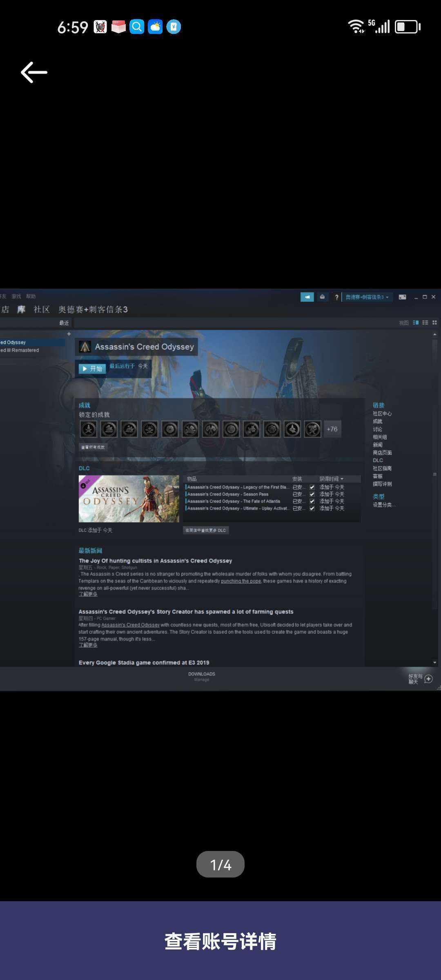The height and width of the screenshot is (980, 441).
Task: Click the second locked achievement icon
Action: pyautogui.click(x=109, y=429)
